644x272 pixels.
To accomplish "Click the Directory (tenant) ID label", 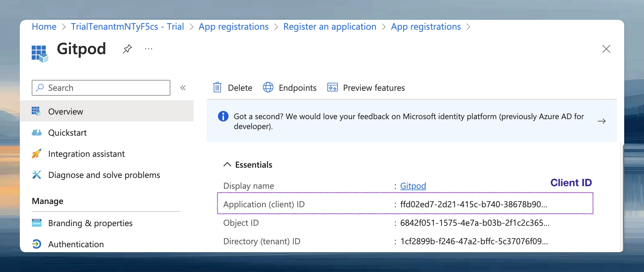I will pyautogui.click(x=262, y=241).
